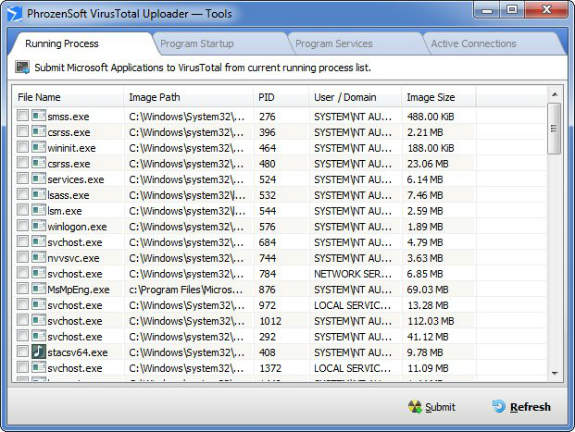The image size is (575, 432).
Task: Select the winlogon.exe checkbox
Action: (x=22, y=226)
